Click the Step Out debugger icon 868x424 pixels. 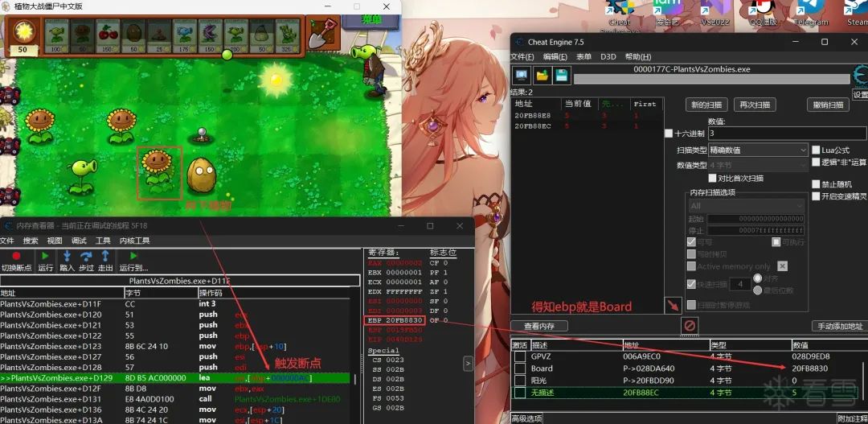pos(105,256)
